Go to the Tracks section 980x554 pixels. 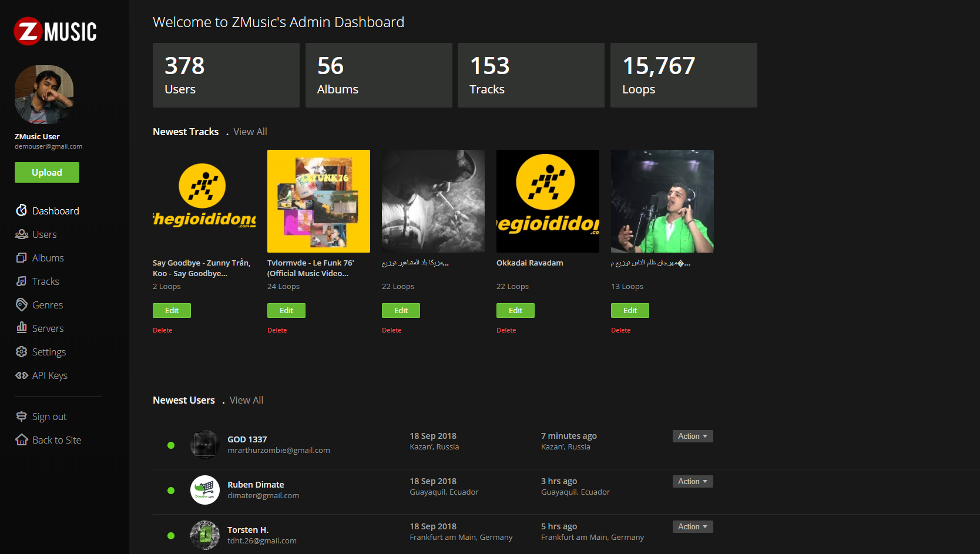pyautogui.click(x=46, y=281)
